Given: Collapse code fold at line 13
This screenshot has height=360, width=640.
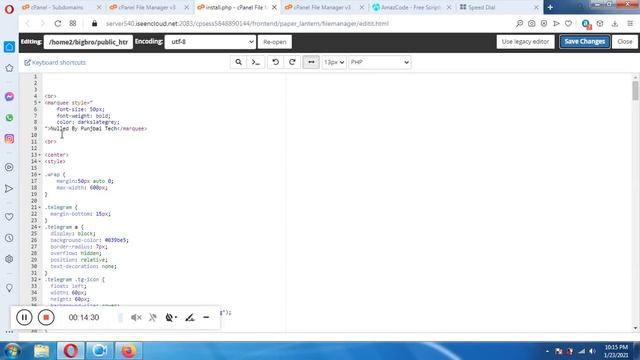Looking at the screenshot, I should pyautogui.click(x=40, y=155).
